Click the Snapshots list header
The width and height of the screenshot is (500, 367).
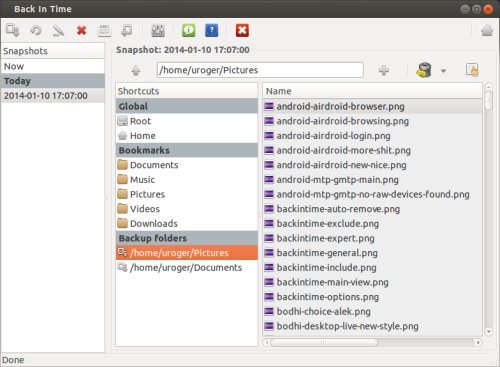coord(53,51)
